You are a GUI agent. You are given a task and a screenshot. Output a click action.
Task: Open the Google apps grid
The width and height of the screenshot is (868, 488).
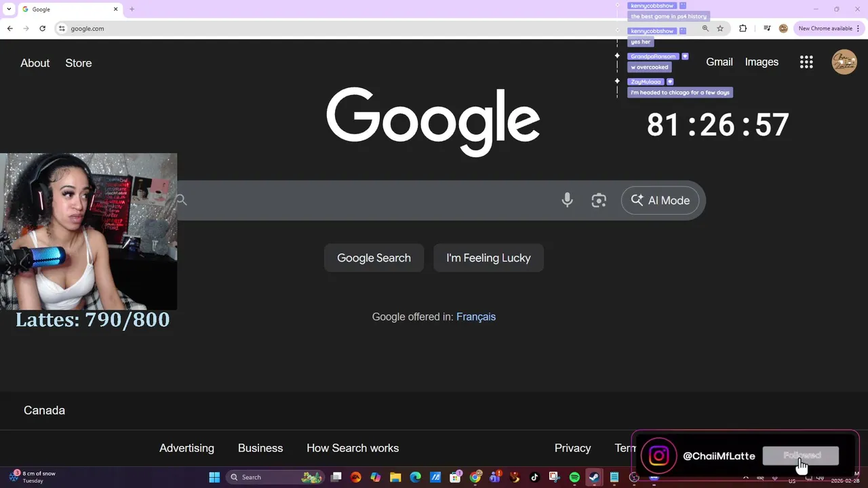pos(806,62)
